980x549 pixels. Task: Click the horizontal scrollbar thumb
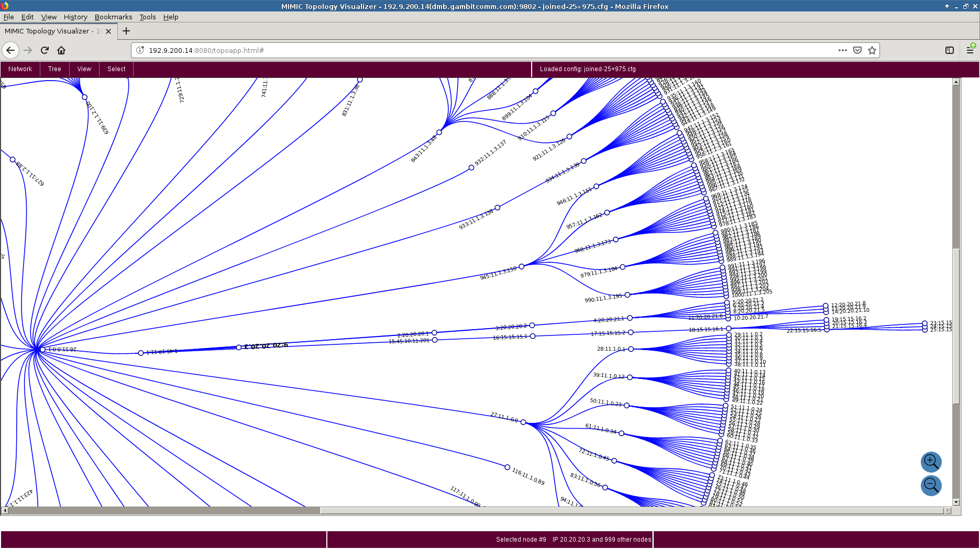tap(163, 510)
